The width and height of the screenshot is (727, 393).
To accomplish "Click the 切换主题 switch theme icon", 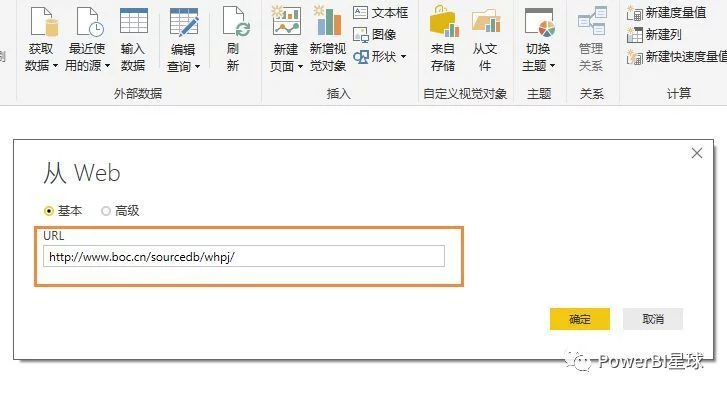I will coord(539,22).
